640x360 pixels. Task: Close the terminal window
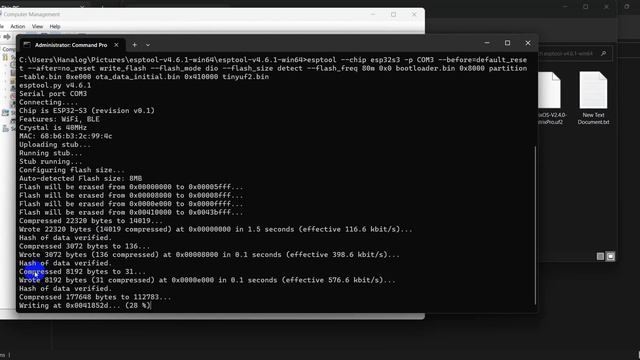point(528,43)
